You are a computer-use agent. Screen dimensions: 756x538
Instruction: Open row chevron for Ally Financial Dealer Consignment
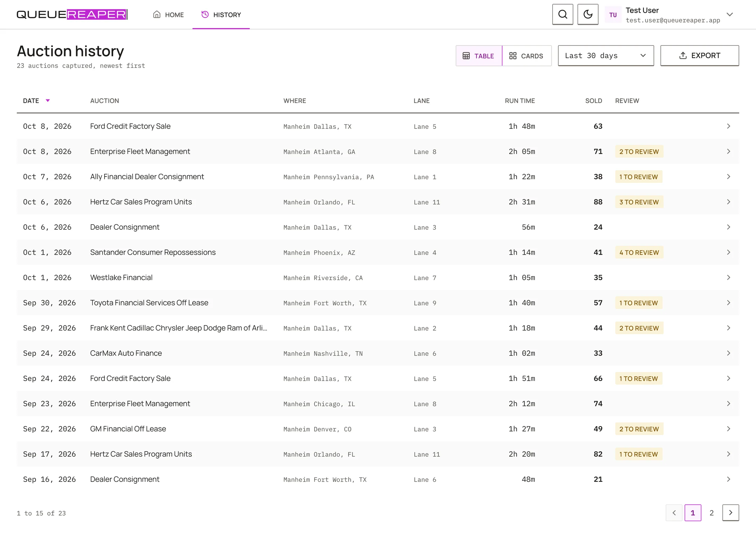tap(729, 177)
